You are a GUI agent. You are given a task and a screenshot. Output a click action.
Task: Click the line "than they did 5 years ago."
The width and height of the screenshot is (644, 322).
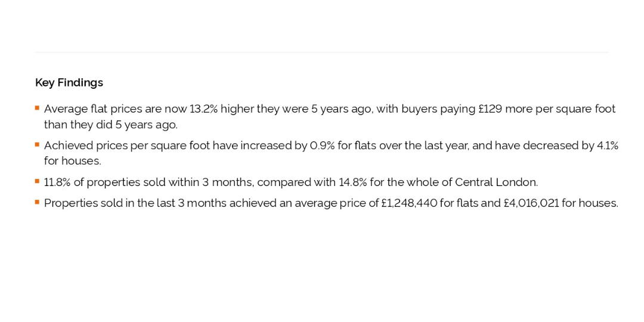coord(111,125)
